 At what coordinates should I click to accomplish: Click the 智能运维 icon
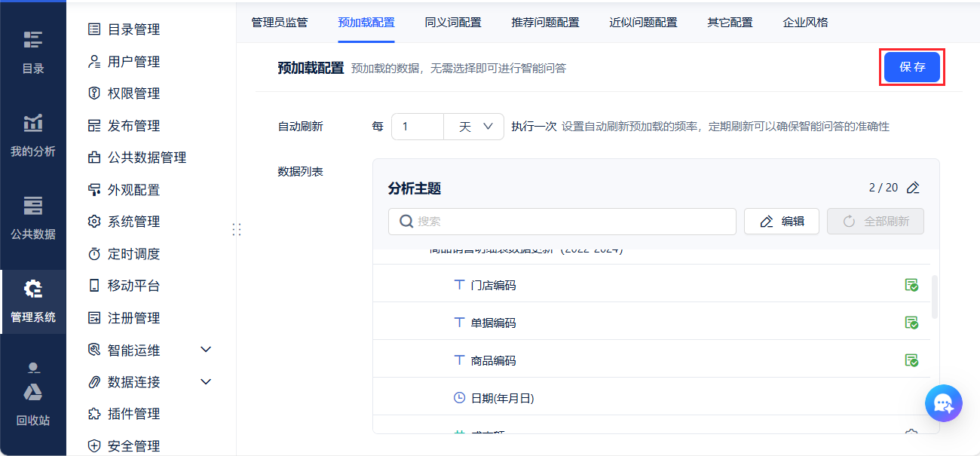click(x=94, y=350)
